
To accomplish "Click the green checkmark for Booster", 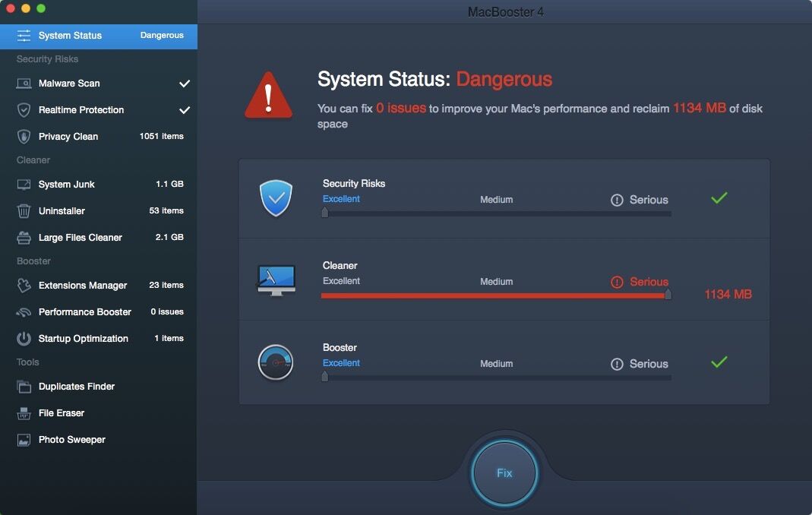I will pos(719,362).
